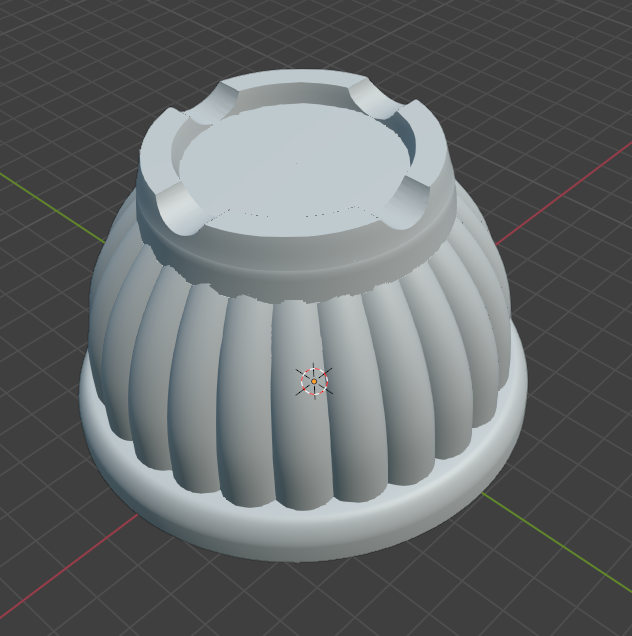This screenshot has height=636, width=632.
Task: Click the 3D cursor crosshair on the model
Action: [x=314, y=381]
